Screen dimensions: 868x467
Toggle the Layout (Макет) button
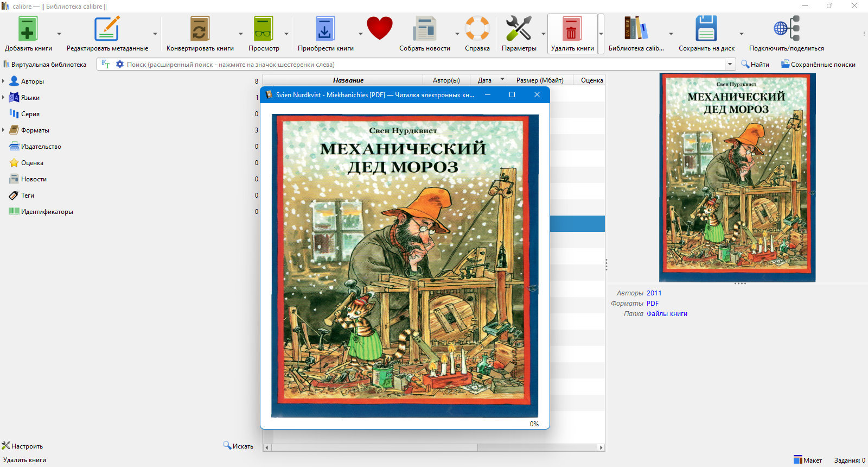tap(807, 460)
